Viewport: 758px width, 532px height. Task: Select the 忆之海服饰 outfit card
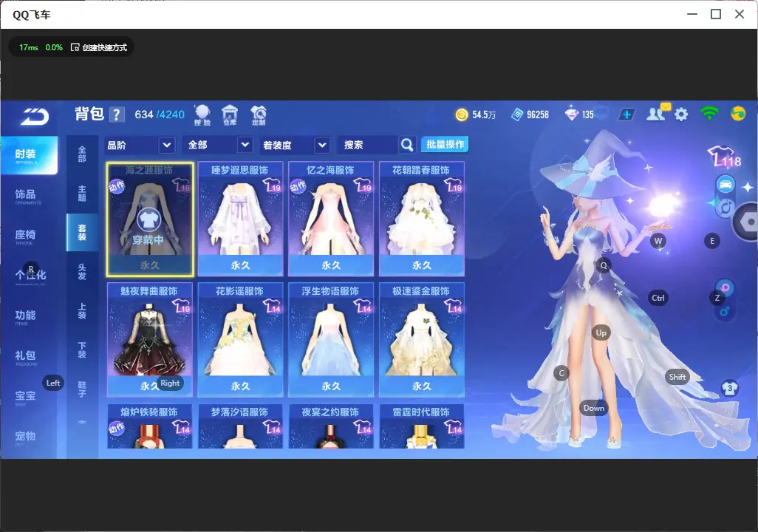[x=331, y=219]
